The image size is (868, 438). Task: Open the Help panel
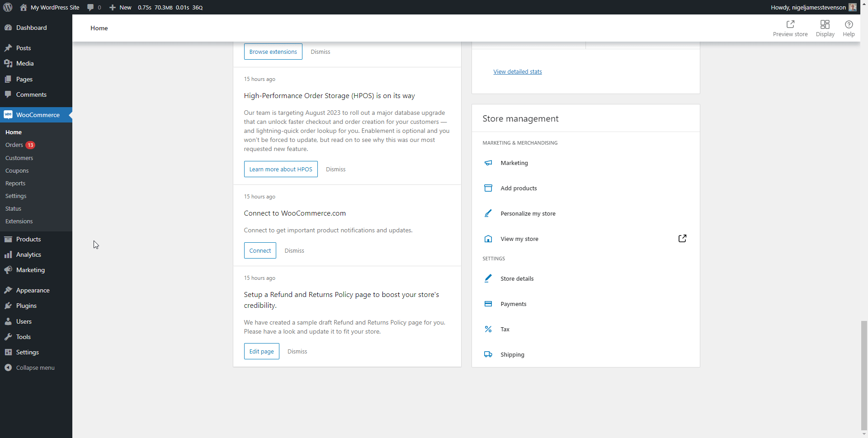[x=848, y=28]
